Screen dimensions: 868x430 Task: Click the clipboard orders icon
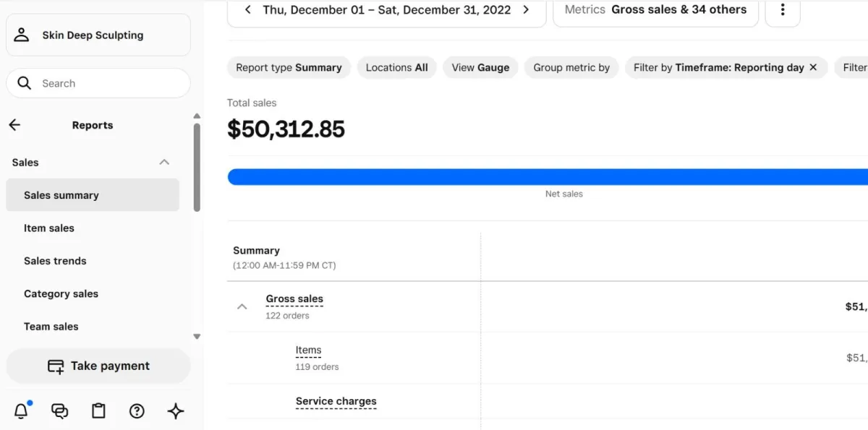pyautogui.click(x=98, y=411)
